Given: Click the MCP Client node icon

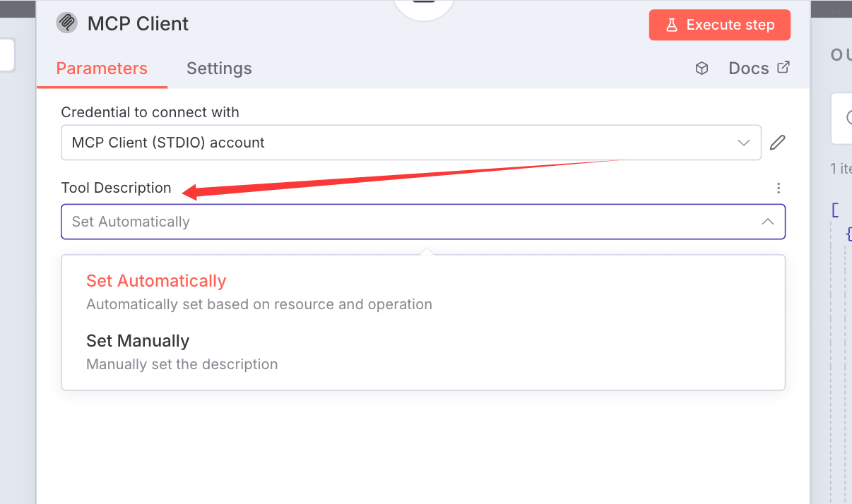Looking at the screenshot, I should [x=66, y=23].
